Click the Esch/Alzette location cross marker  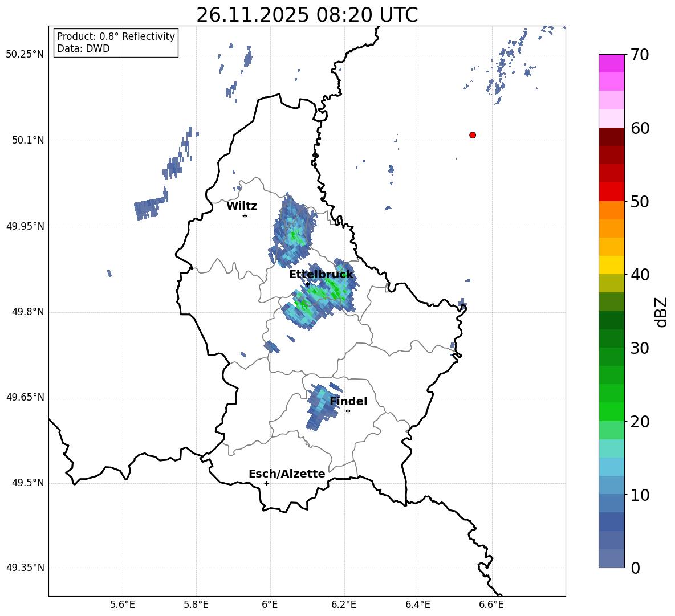tap(266, 483)
